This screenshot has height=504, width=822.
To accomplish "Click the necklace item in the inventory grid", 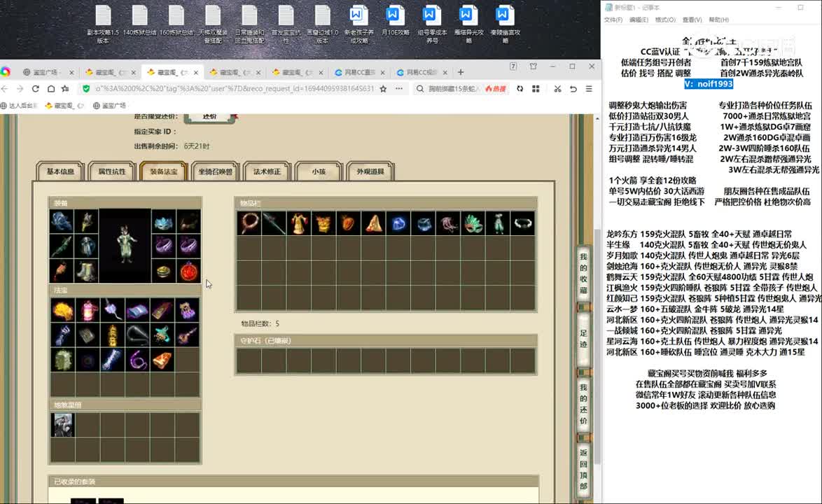I will [249, 224].
